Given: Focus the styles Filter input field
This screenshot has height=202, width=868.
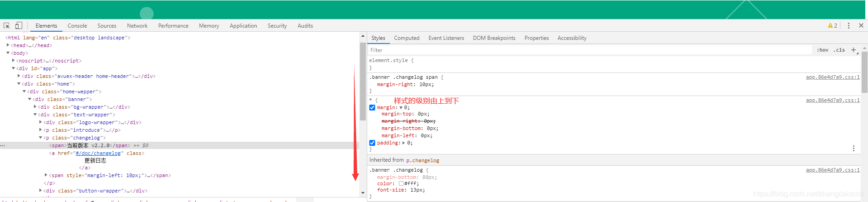Looking at the screenshot, I should (x=590, y=50).
